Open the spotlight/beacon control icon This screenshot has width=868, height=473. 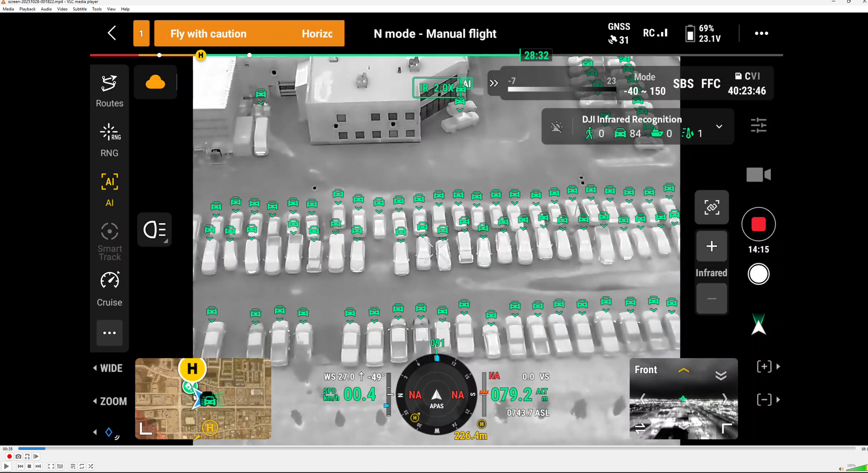[x=154, y=229]
